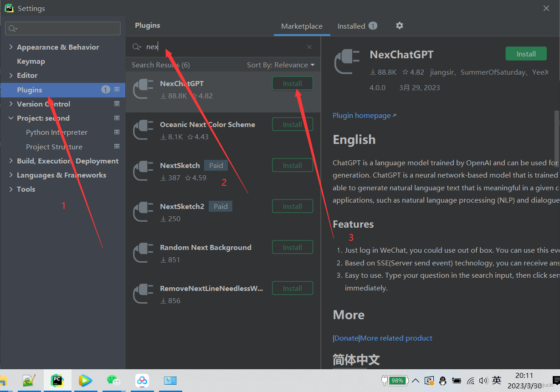Open the Donate link
Image resolution: width=560 pixels, height=392 pixels.
coord(346,338)
